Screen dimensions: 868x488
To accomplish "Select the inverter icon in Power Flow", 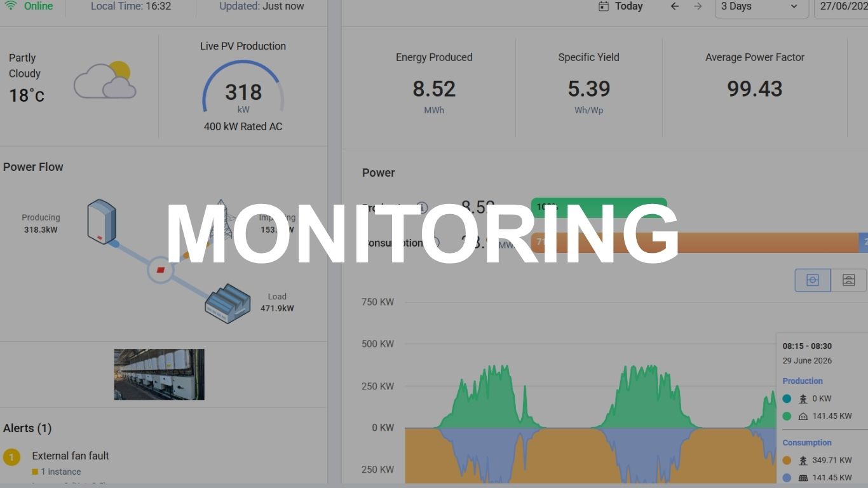I will (x=102, y=221).
